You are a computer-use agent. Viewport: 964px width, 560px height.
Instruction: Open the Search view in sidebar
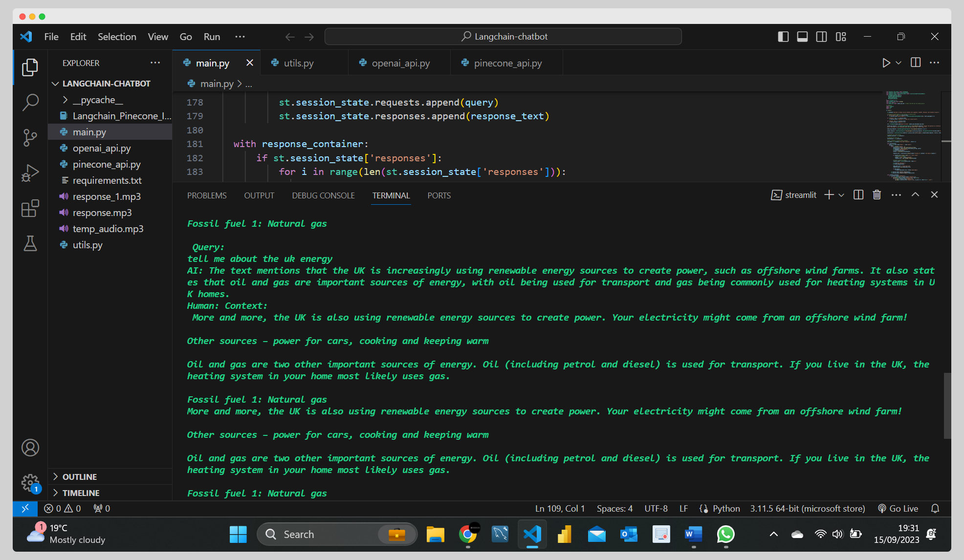30,103
